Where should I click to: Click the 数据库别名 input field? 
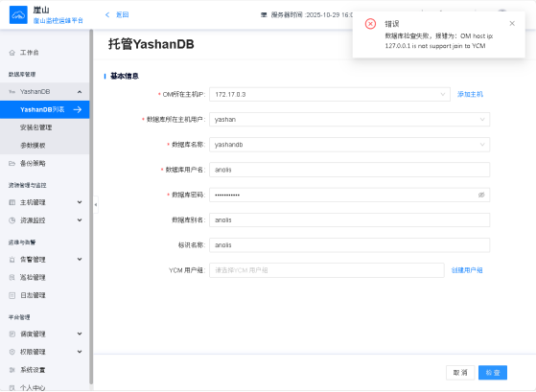[x=349, y=220]
